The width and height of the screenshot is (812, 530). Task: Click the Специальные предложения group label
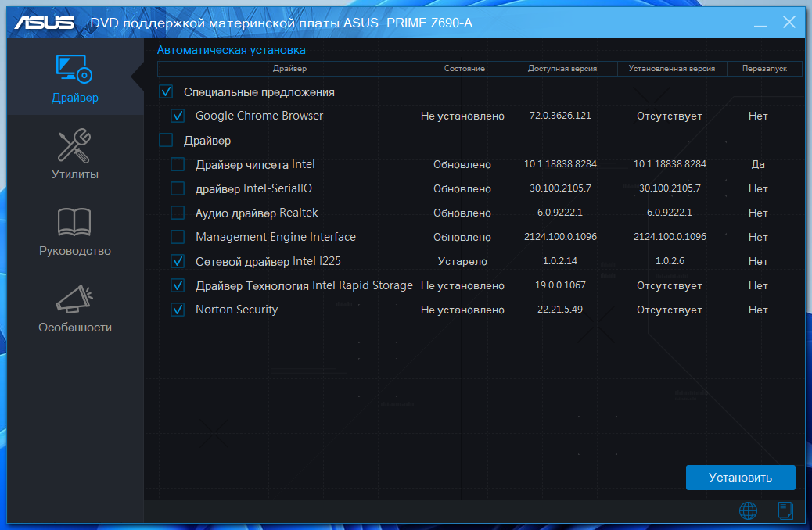coord(259,92)
